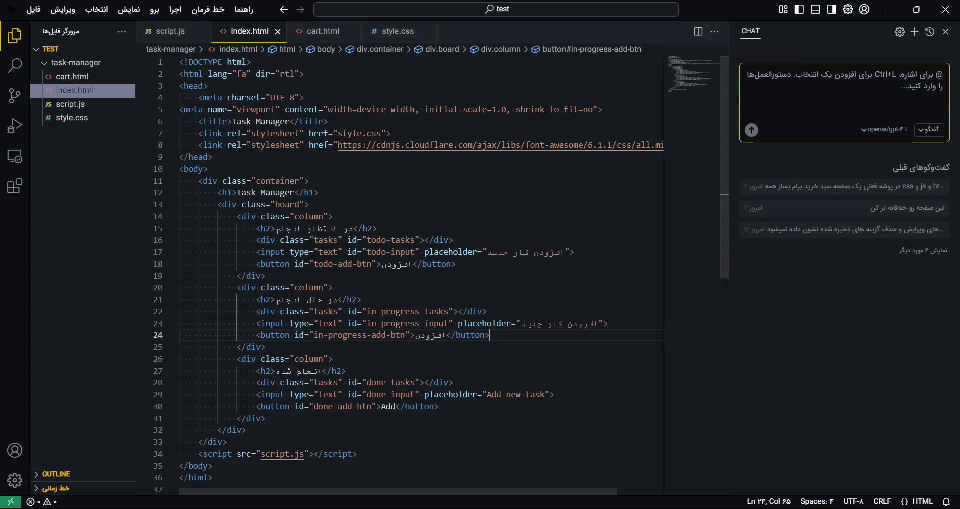This screenshot has width=960, height=509.
Task: Open previous chat این صفحه رو خلاقانه تر کن
Action: pos(844,208)
